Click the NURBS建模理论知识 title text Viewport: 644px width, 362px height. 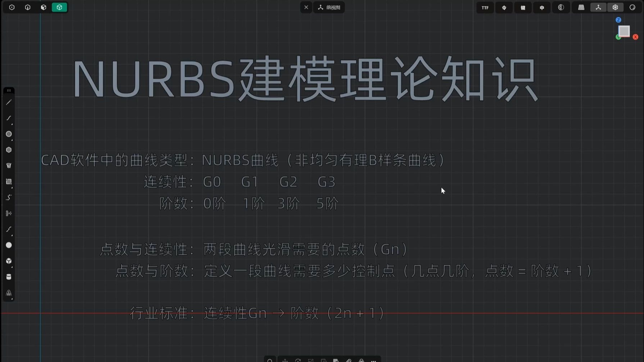point(305,79)
